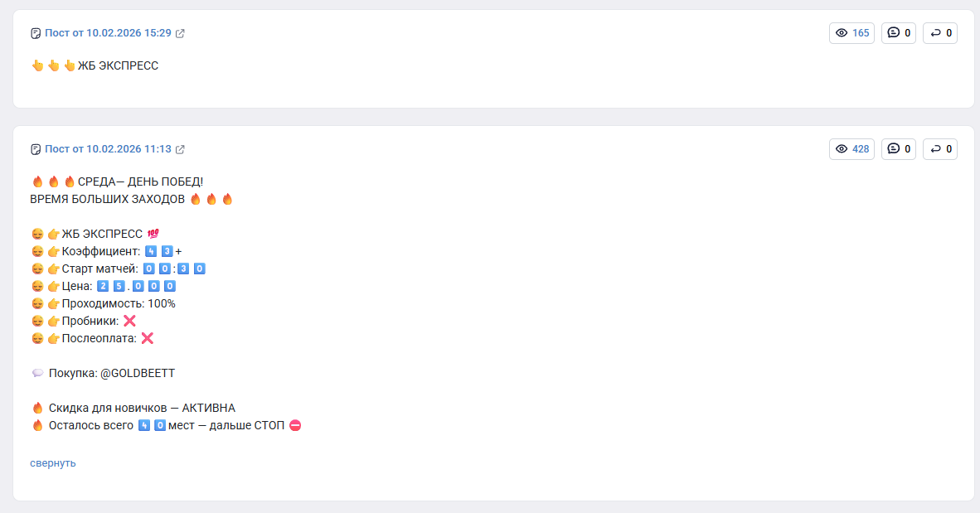
Task: Click the stop sign emoji after "СТОП"
Action: click(295, 425)
